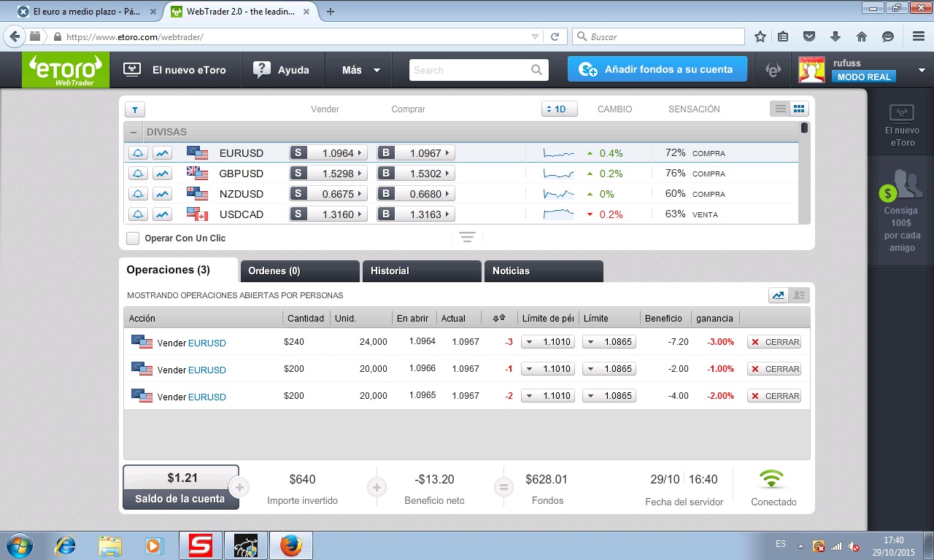
Task: Open the filter funnel icon above the instrument list
Action: tap(135, 109)
